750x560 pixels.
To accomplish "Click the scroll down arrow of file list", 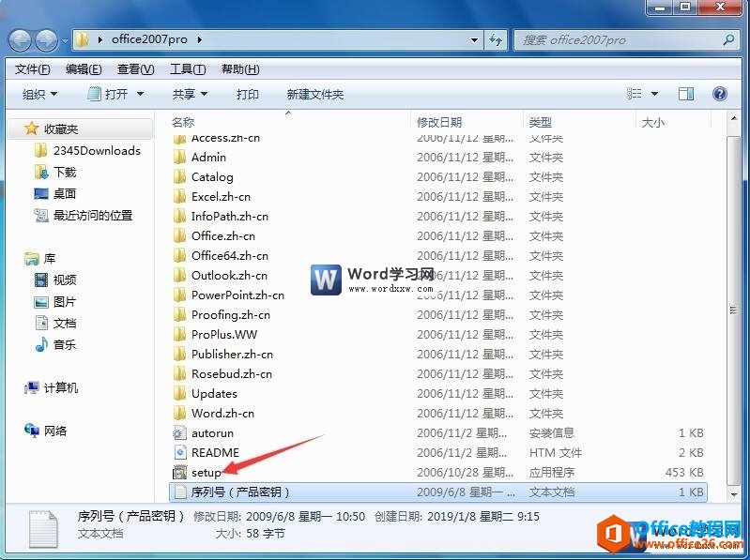I will click(734, 494).
